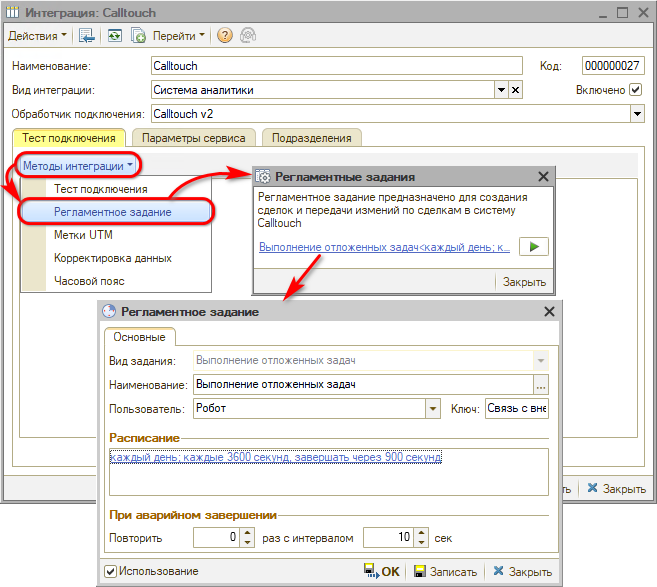
Task: Increase the Повторить count with up arrow
Action: click(x=247, y=533)
